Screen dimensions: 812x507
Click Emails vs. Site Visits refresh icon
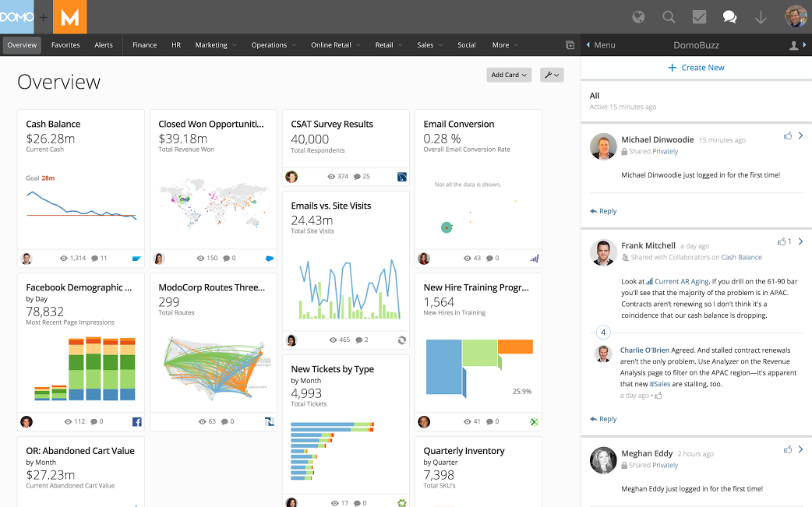click(x=402, y=340)
